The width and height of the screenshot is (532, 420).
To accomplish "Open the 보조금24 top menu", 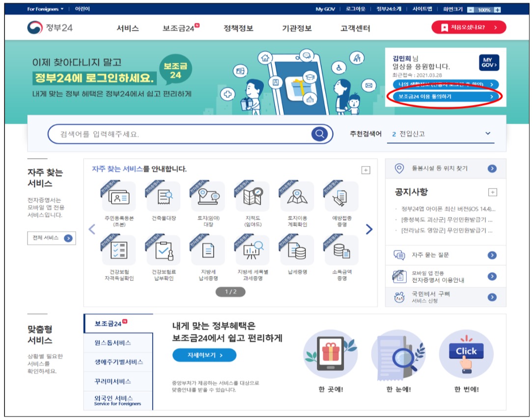I will [180, 28].
